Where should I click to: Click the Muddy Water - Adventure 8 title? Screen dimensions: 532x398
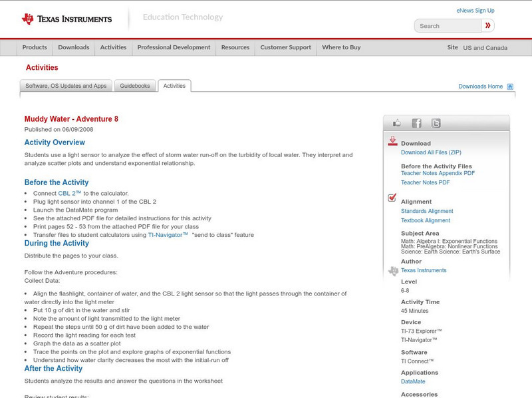tap(71, 119)
